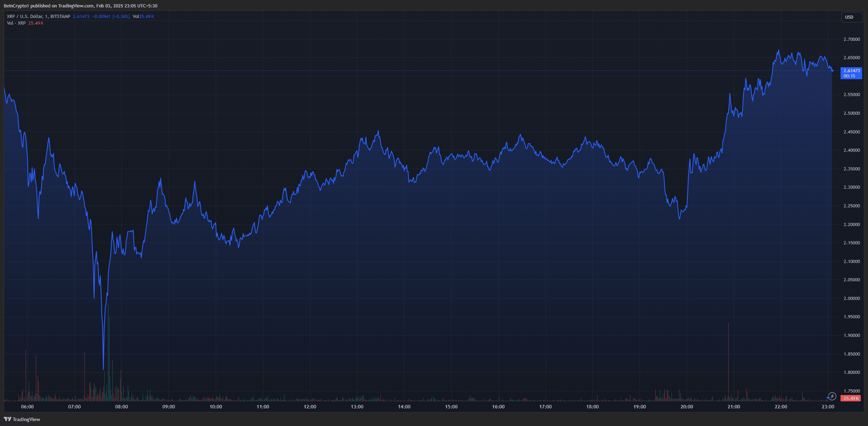Click the blue 2.61473 current price label
The width and height of the screenshot is (868, 426).
851,71
